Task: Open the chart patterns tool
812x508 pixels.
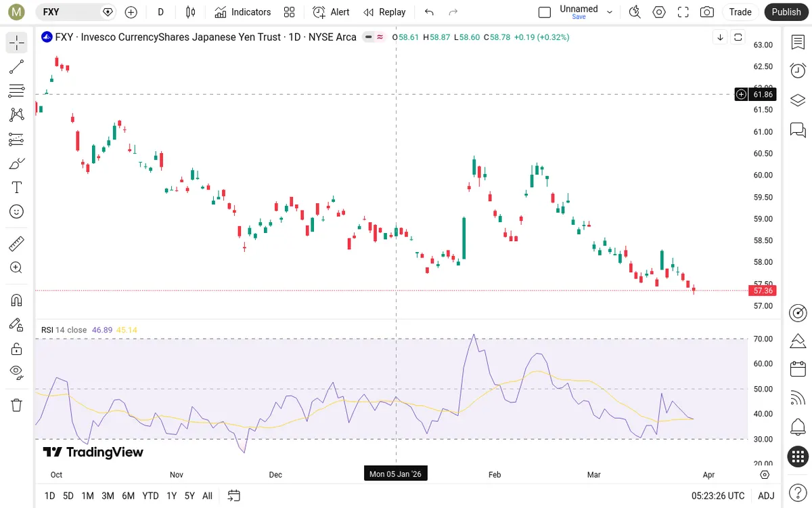Action: click(17, 114)
